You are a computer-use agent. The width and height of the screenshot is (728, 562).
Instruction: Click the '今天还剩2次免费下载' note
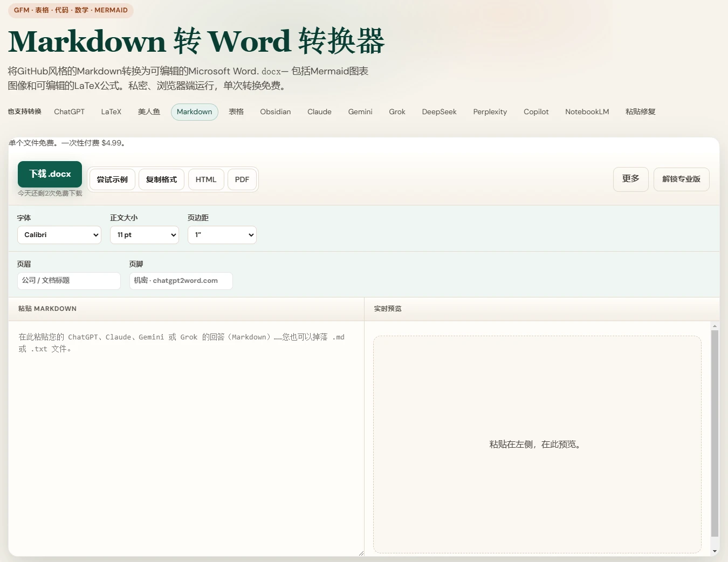[x=50, y=193]
